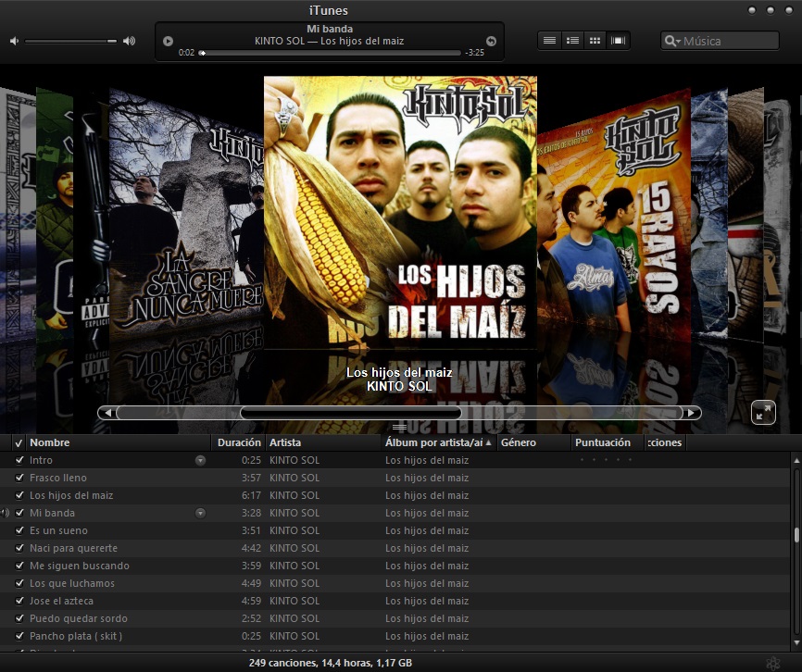Click the volume slider track

[x=70, y=41]
